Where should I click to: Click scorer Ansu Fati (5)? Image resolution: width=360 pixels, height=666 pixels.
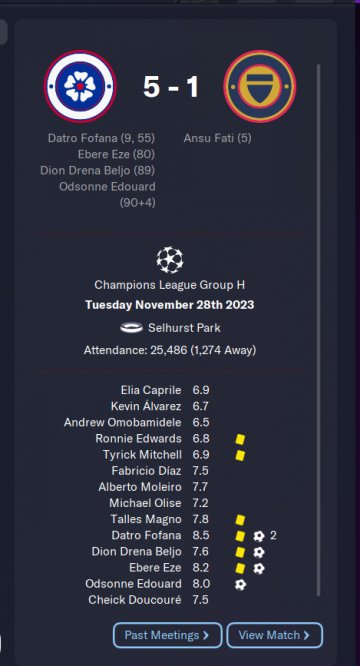217,138
